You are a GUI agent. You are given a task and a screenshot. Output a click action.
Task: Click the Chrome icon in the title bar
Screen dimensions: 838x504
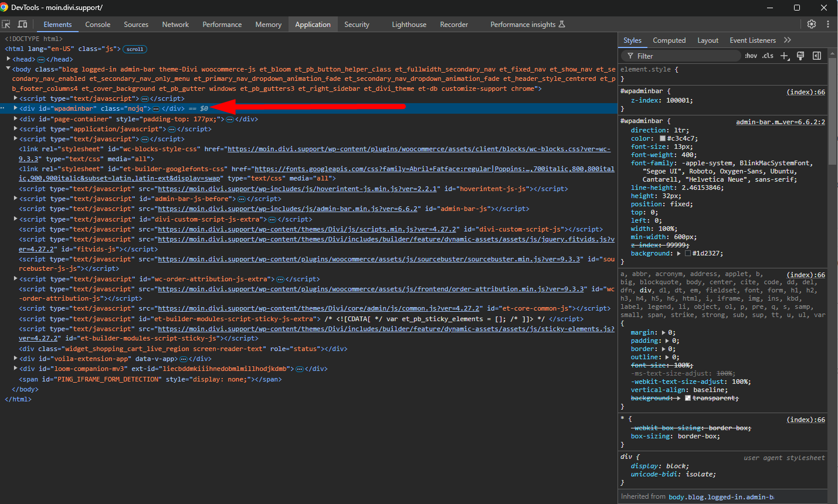4,7
